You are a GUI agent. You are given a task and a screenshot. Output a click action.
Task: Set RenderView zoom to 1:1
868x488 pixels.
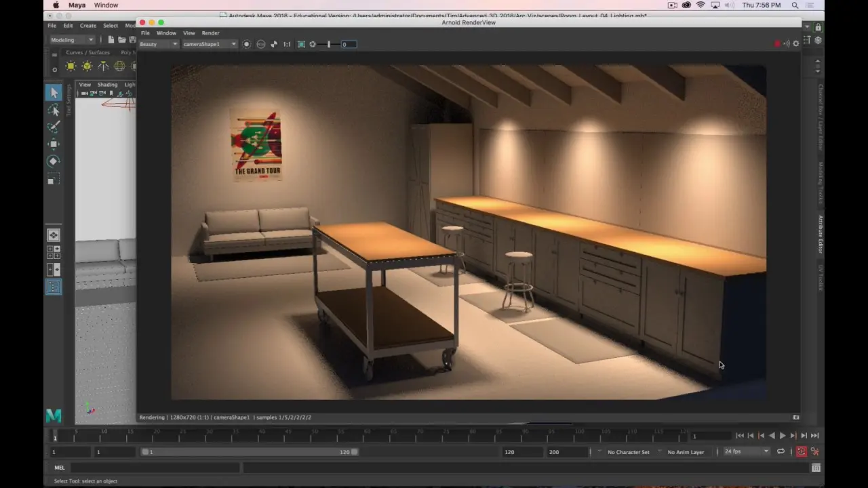point(287,44)
